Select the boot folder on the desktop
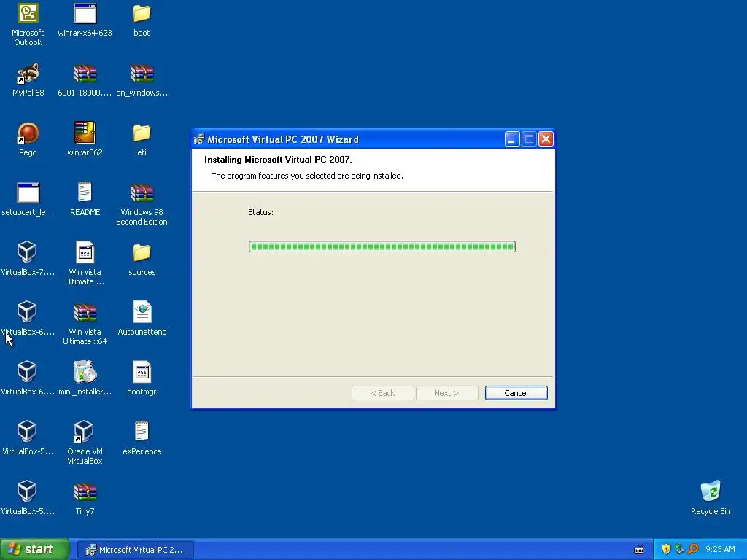 (x=142, y=15)
